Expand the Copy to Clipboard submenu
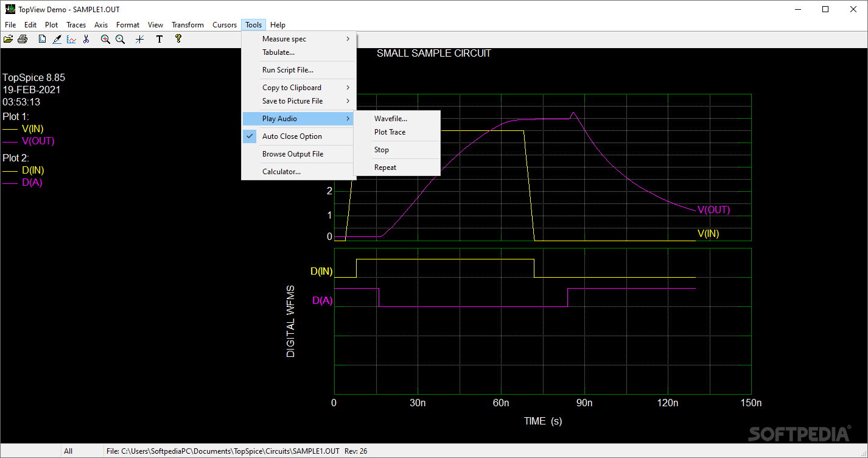The height and width of the screenshot is (458, 868). 298,88
